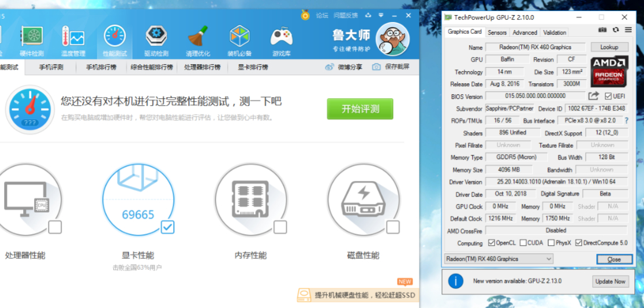Screen dimensions: 644x308
Task: Click the Close button in GPU-Z
Action: pos(614,259)
